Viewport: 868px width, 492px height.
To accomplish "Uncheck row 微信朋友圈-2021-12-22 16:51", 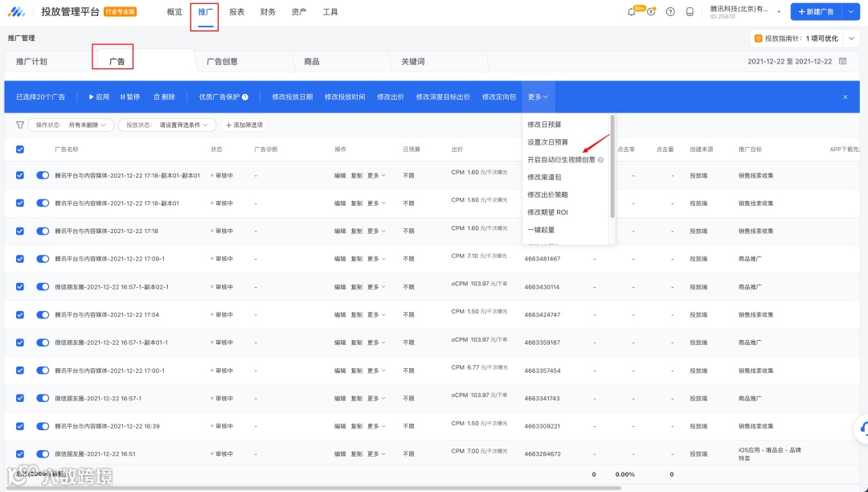I will pyautogui.click(x=20, y=453).
